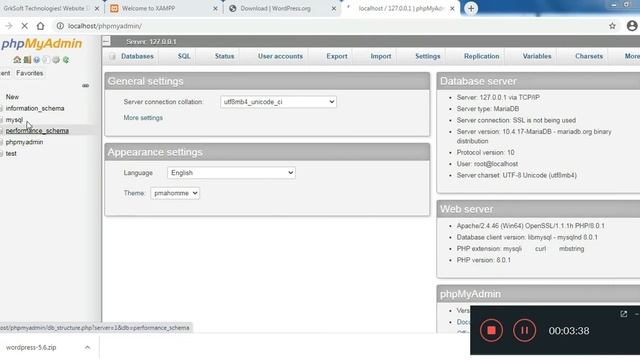Open the Settings tab
640x360 pixels.
(x=428, y=56)
